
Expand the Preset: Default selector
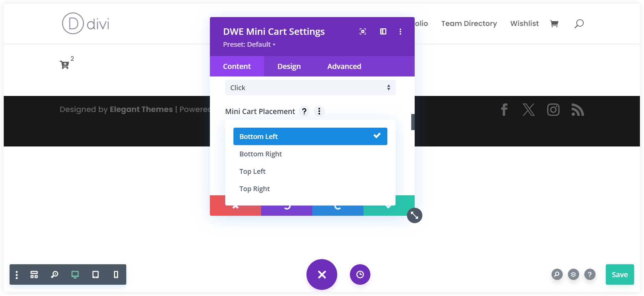tap(249, 44)
